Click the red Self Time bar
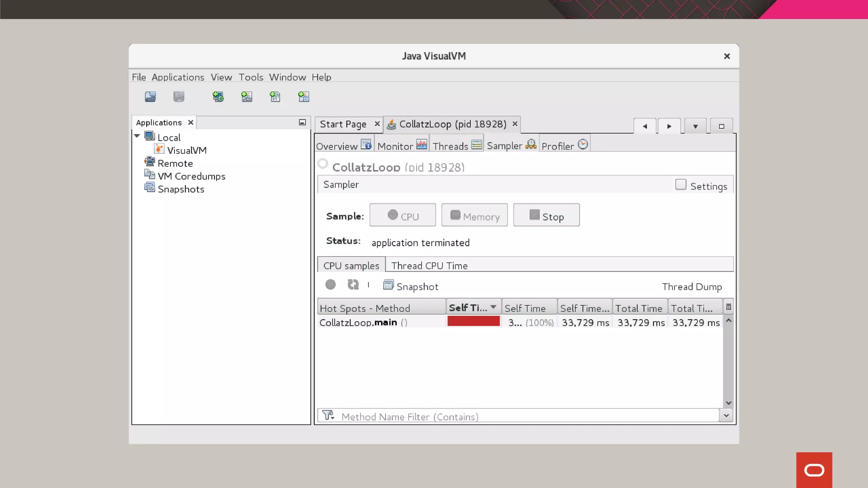 tap(473, 322)
